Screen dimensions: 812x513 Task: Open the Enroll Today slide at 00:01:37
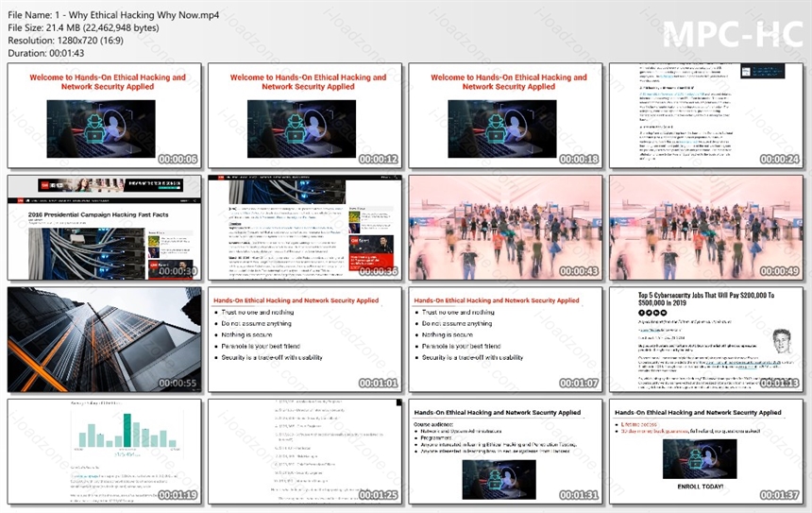706,452
